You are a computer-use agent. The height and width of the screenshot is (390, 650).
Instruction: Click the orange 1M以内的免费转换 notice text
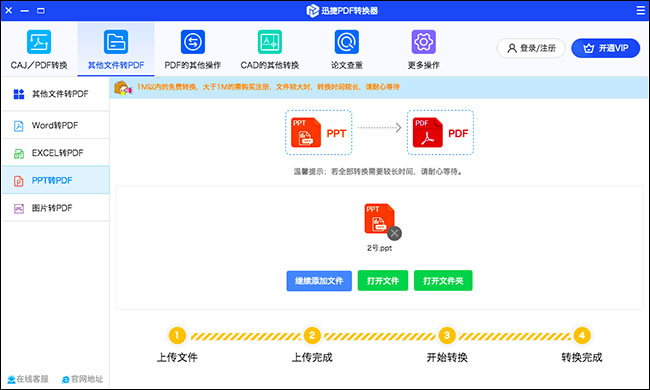pos(268,87)
